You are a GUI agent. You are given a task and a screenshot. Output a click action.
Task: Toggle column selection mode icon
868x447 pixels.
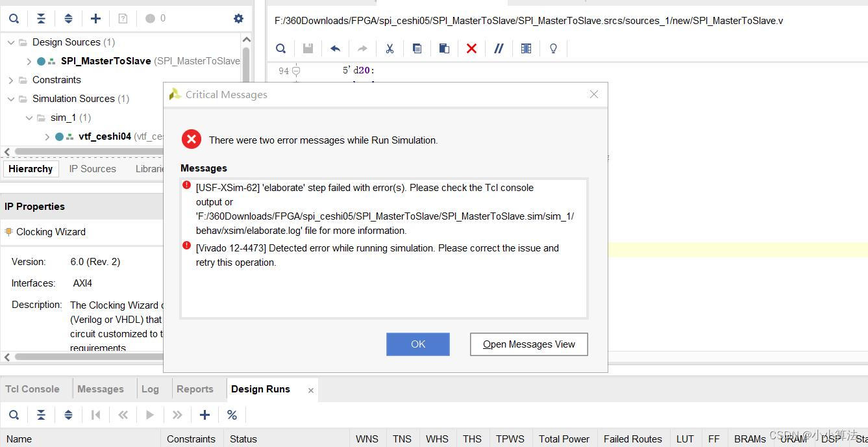526,48
